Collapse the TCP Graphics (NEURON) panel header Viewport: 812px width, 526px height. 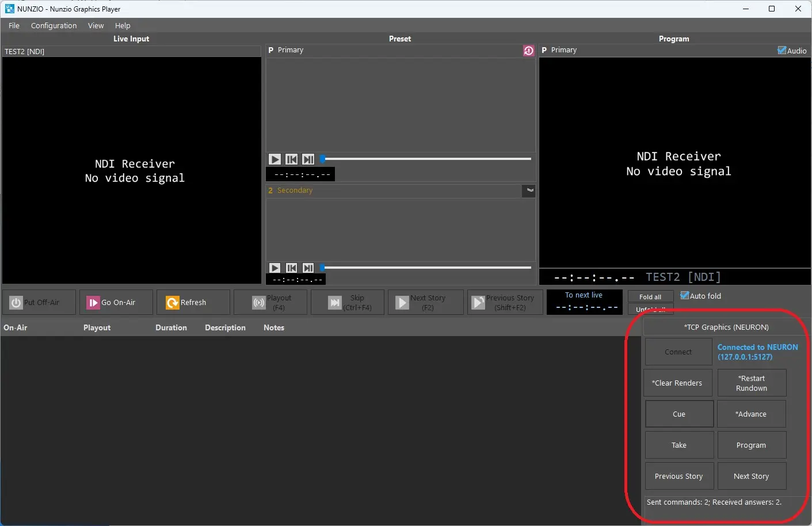(726, 327)
